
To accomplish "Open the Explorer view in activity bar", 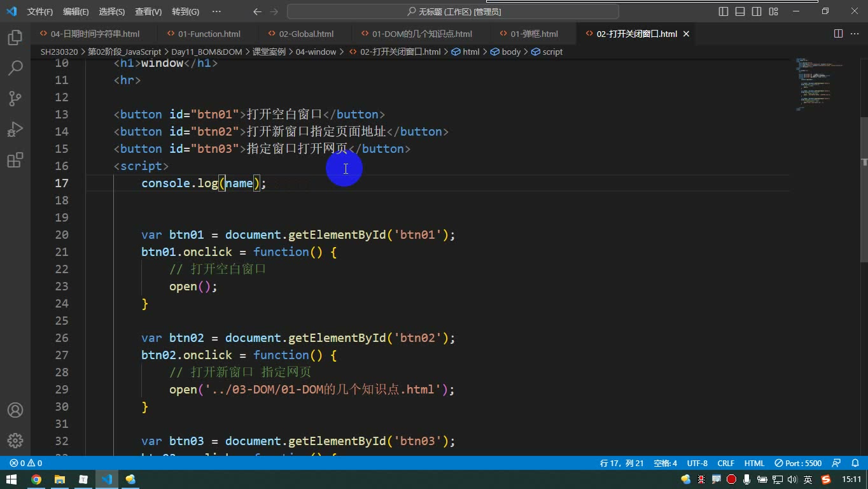I will click(x=15, y=37).
